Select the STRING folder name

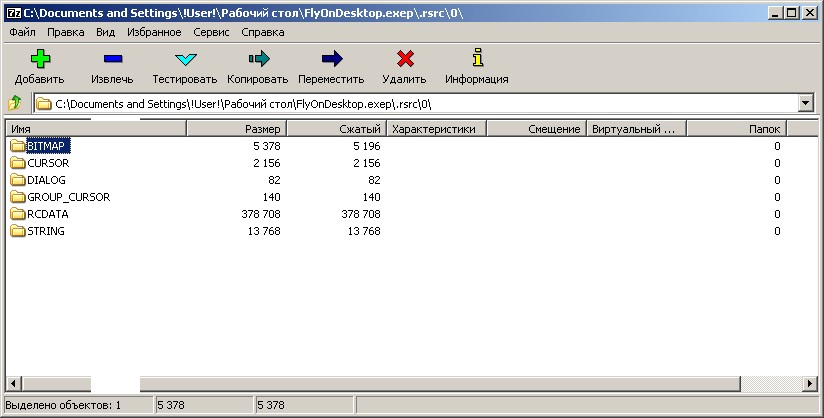46,231
